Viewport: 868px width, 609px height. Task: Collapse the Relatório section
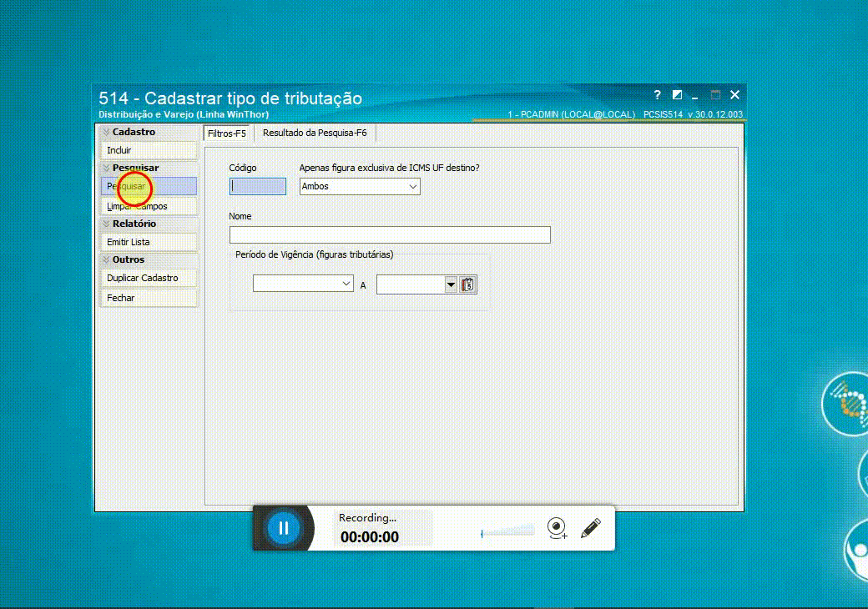106,224
